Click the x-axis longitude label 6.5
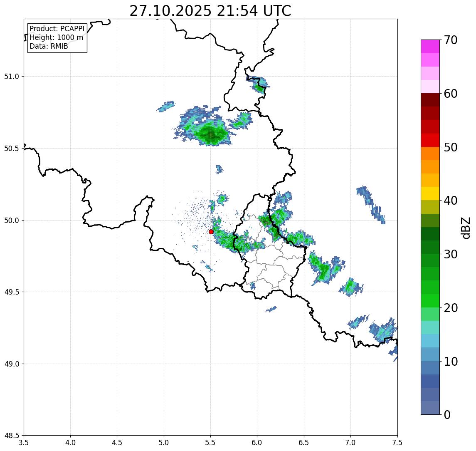The height and width of the screenshot is (451, 476). [x=304, y=443]
